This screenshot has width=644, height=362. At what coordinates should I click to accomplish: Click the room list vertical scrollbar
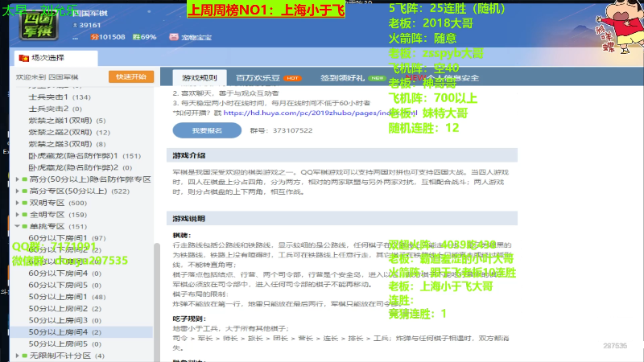156,302
